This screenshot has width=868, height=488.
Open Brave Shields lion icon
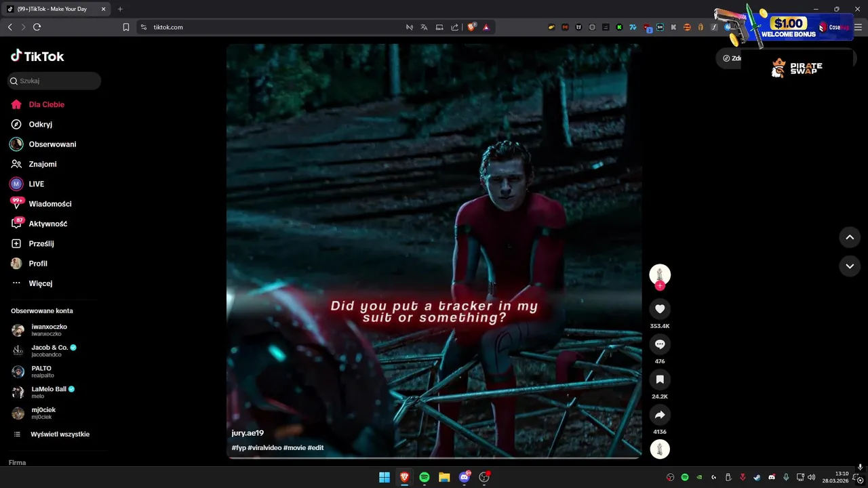click(472, 27)
